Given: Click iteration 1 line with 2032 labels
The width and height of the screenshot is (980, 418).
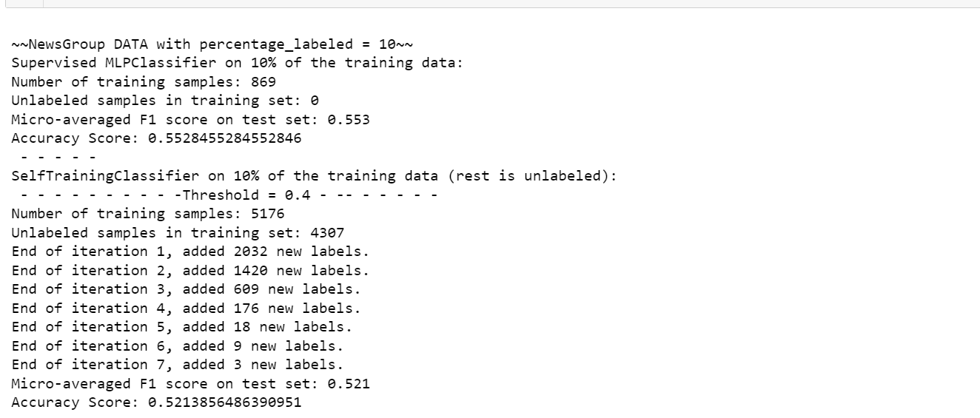Looking at the screenshot, I should [x=190, y=252].
